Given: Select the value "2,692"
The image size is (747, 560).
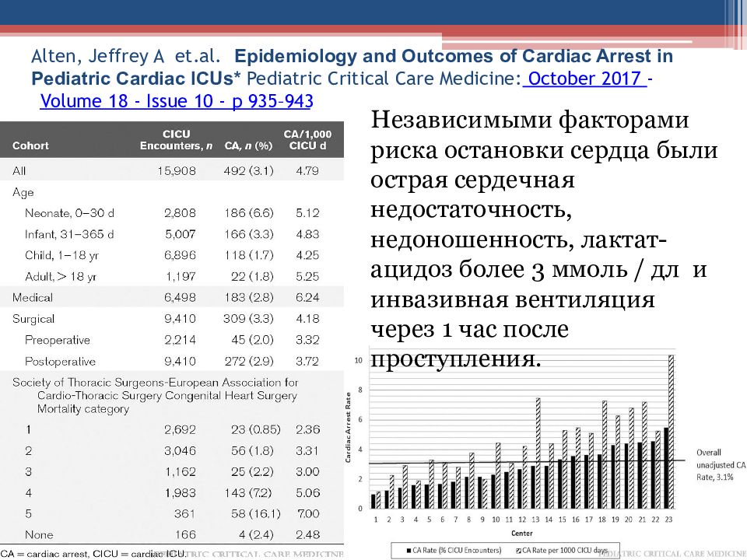Looking at the screenshot, I should [180, 430].
